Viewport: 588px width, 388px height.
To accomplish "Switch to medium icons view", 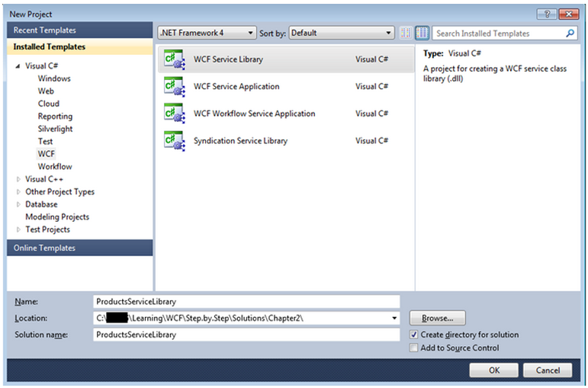I will click(x=422, y=33).
